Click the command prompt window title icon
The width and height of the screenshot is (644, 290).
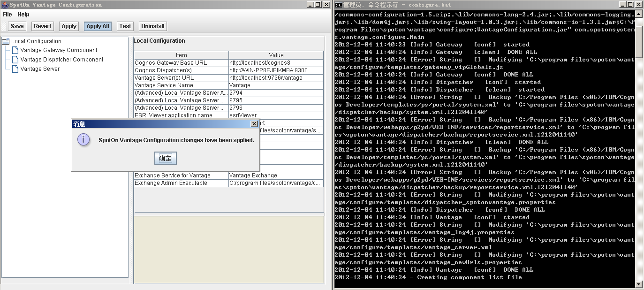click(x=338, y=5)
